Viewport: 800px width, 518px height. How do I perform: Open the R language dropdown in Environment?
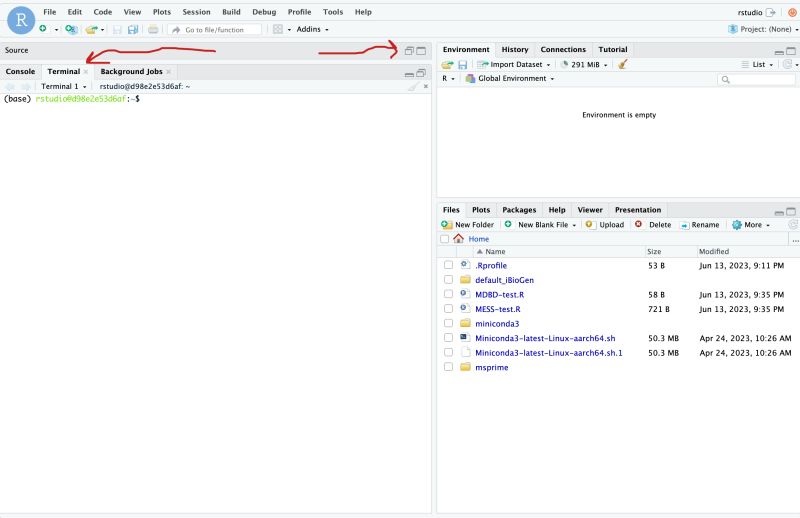pos(448,78)
